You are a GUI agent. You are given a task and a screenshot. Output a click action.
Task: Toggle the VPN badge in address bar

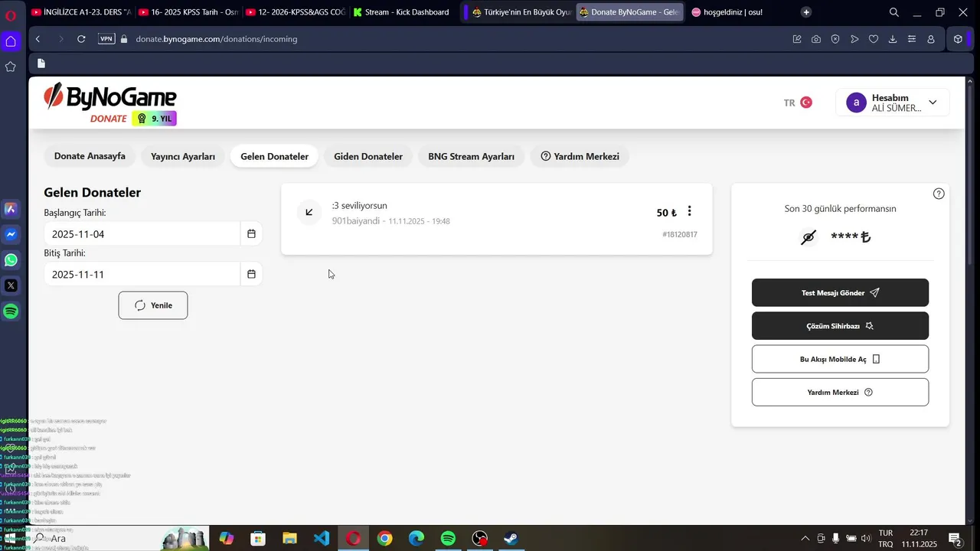tap(106, 39)
